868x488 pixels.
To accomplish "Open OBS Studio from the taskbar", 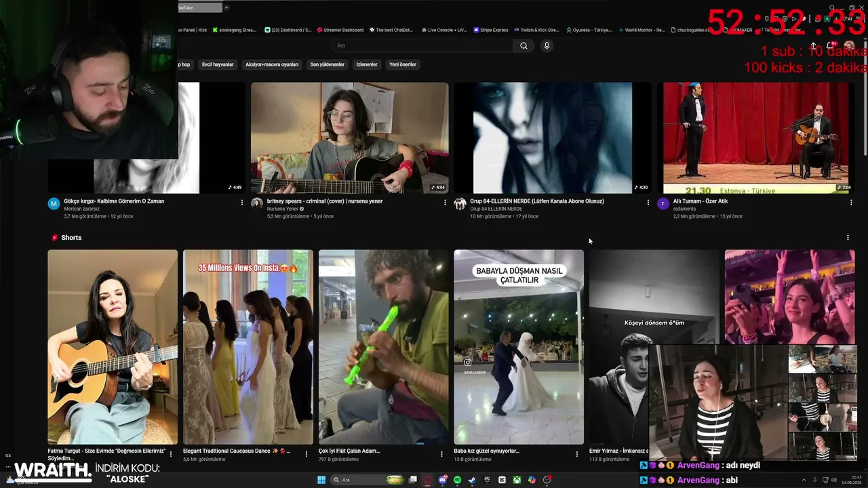I will click(x=547, y=480).
